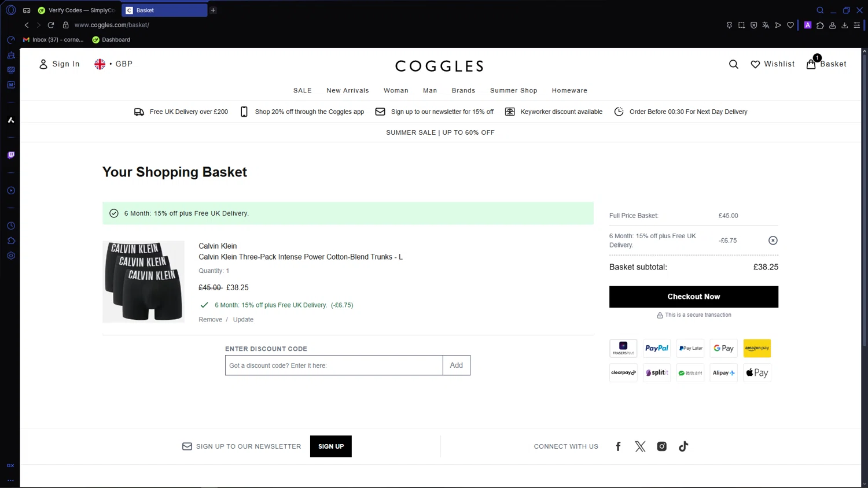The image size is (868, 488).
Task: Click Update link for Calvin Klein trunks
Action: coord(243,320)
